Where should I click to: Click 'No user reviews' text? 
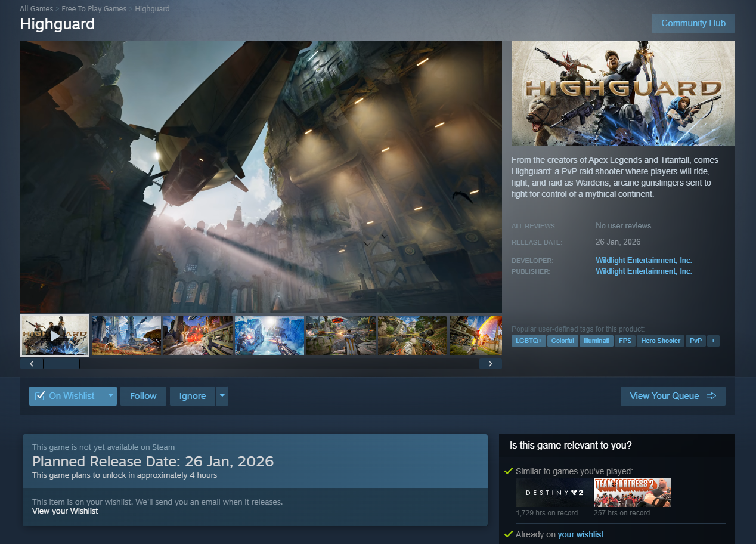(624, 226)
